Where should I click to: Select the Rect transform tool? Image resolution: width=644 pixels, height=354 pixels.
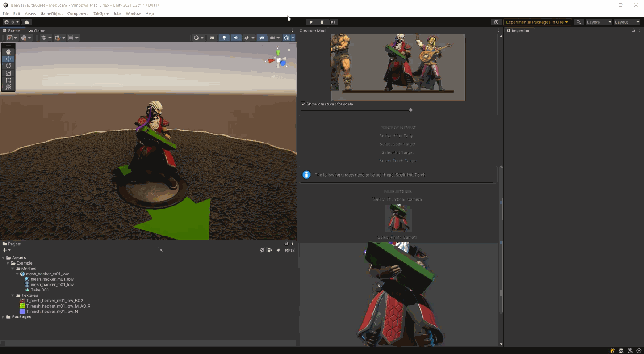[8, 80]
